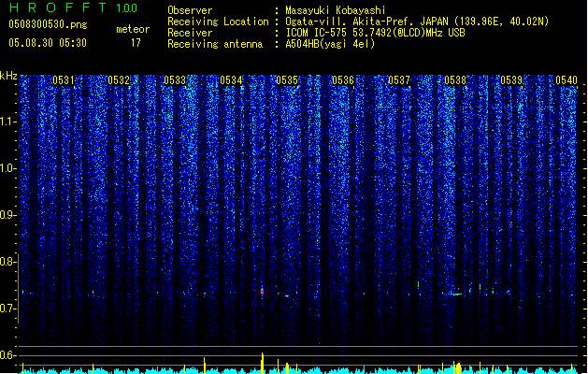Click the 0533 time marker
Screen dimensions: 588x374
(175, 80)
